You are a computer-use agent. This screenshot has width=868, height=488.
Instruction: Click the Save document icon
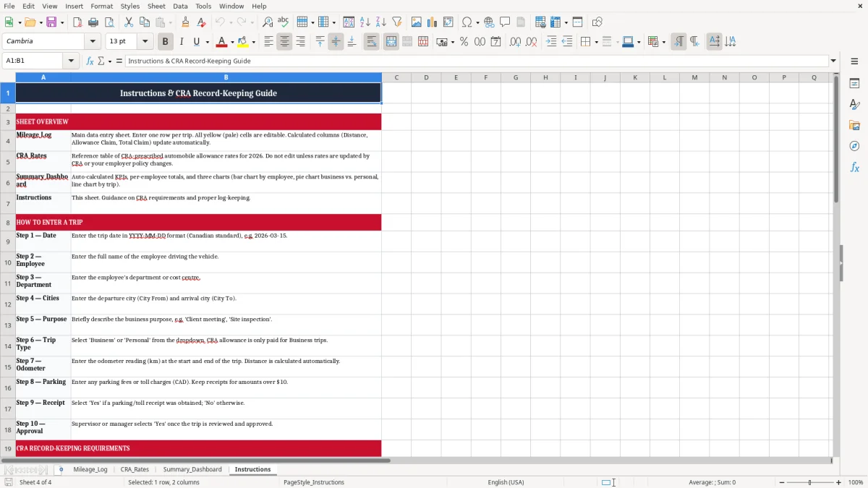pyautogui.click(x=51, y=22)
